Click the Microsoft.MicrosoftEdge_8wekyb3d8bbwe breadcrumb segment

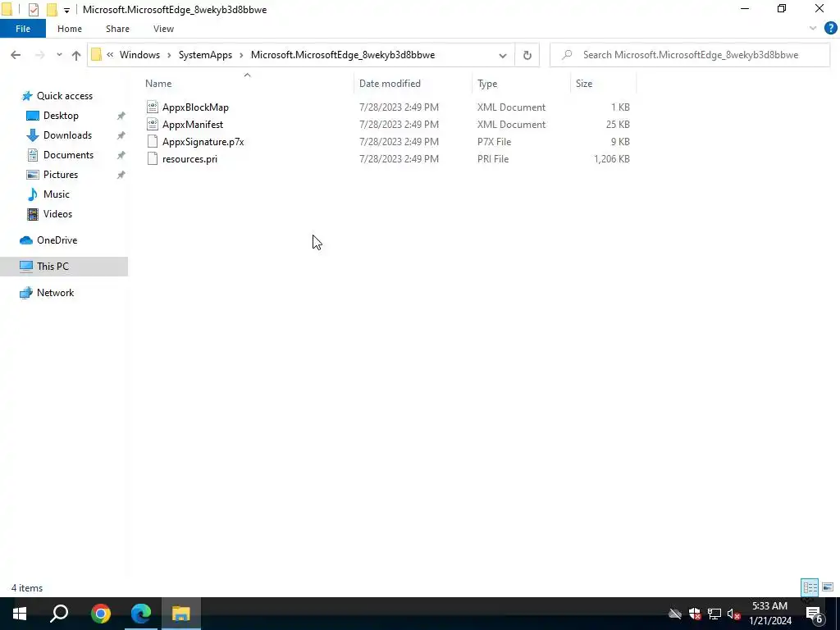point(343,55)
